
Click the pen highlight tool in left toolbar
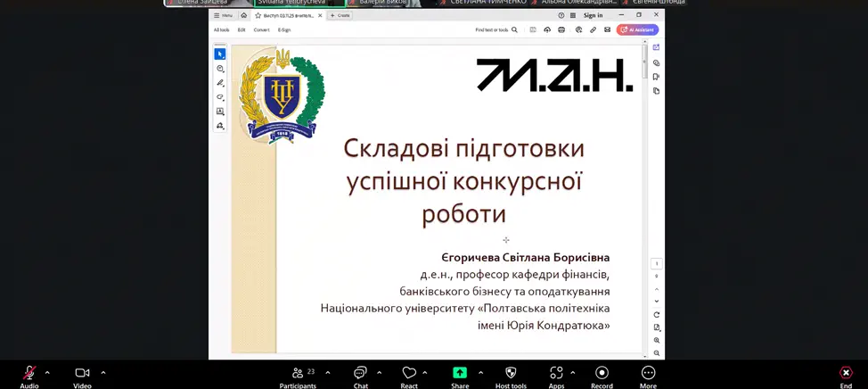220,83
